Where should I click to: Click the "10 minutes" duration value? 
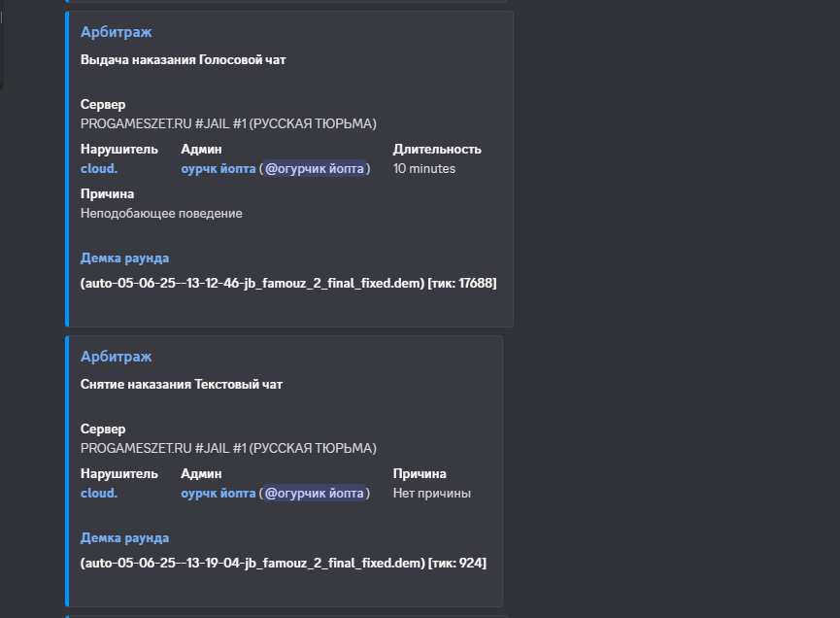tap(423, 168)
